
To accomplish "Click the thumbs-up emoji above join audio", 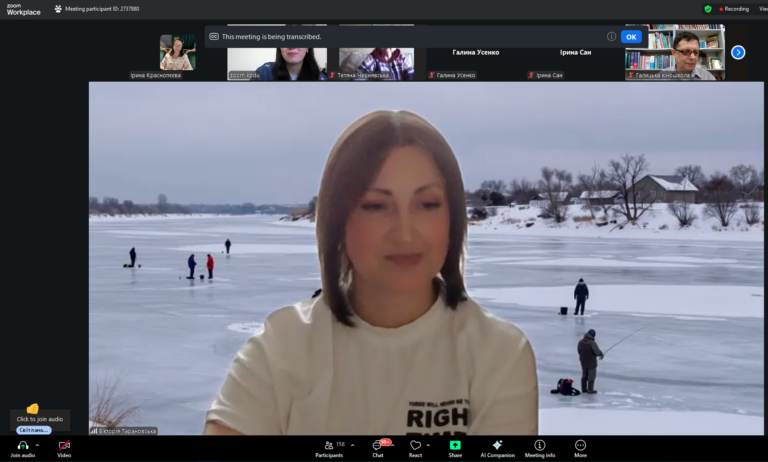I will tap(32, 409).
